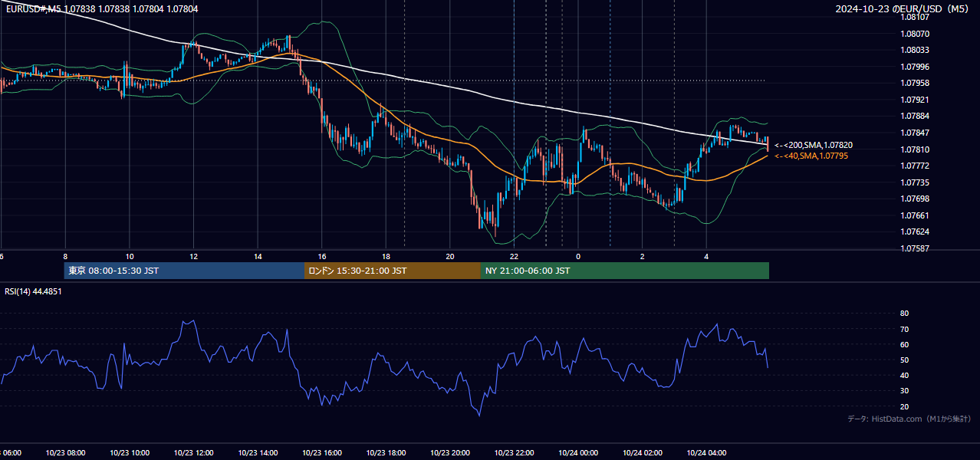Screen dimensions: 980x460
Task: Click the 10/23 16:00 date label
Action: coord(322,453)
